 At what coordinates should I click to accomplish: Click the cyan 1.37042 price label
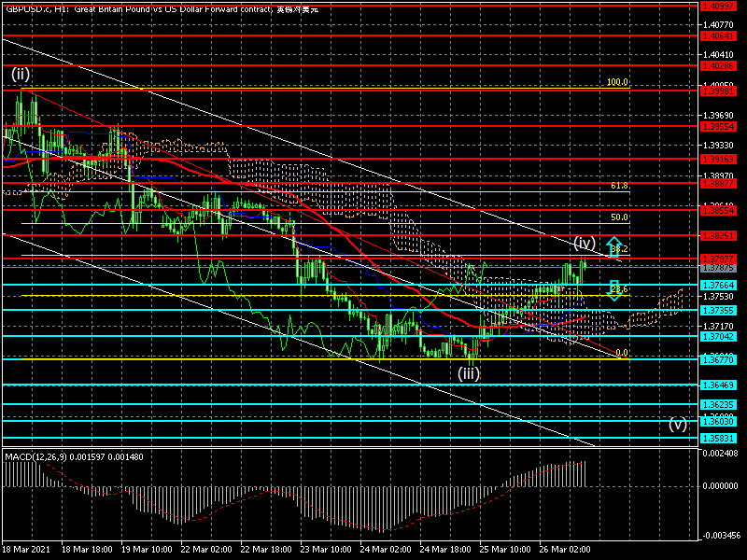pyautogui.click(x=718, y=337)
